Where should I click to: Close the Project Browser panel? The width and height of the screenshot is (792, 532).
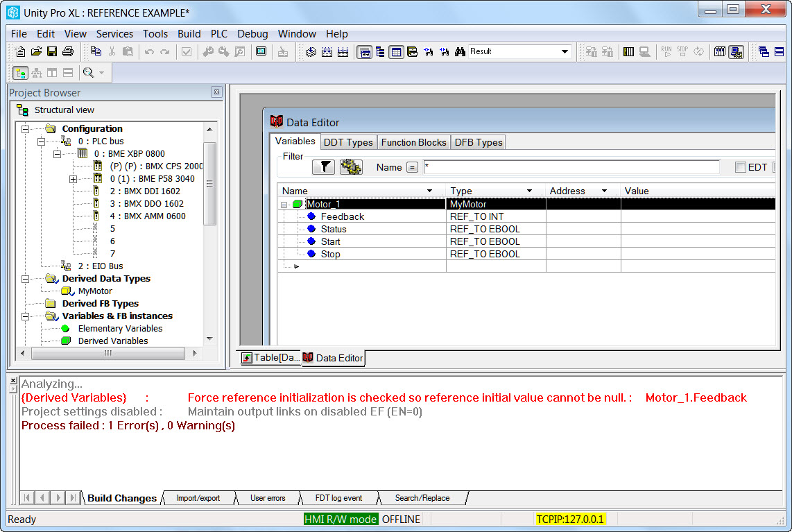pos(216,92)
